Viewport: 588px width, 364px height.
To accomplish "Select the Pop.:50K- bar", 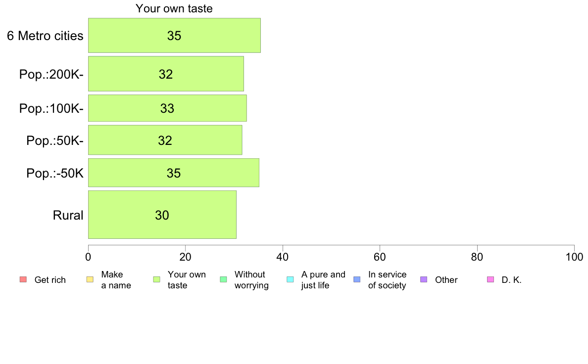I will tap(165, 140).
